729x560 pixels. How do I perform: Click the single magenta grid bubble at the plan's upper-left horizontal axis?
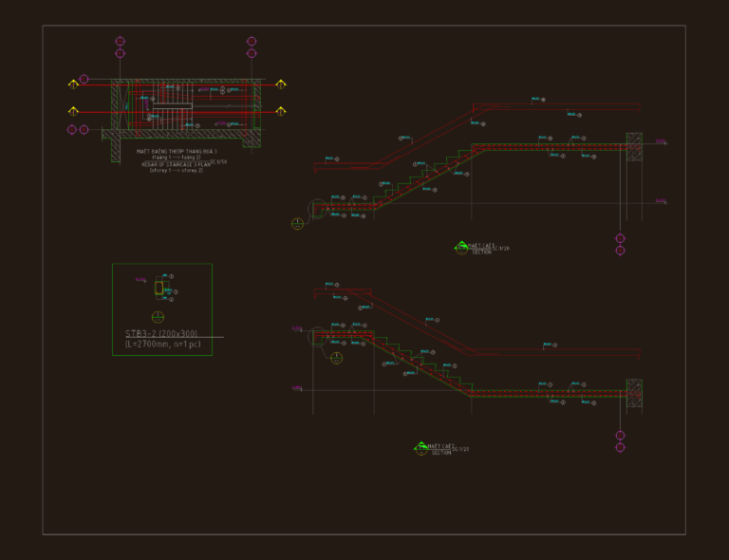tap(84, 79)
